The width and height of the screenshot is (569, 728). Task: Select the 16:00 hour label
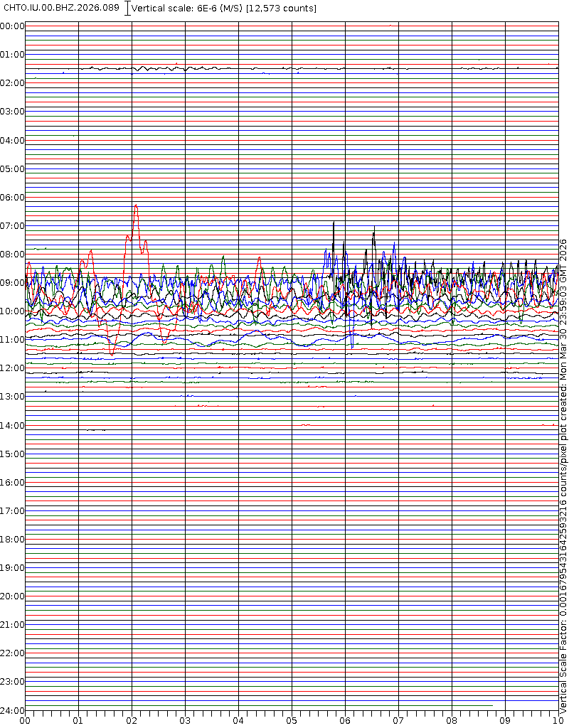pos(12,483)
